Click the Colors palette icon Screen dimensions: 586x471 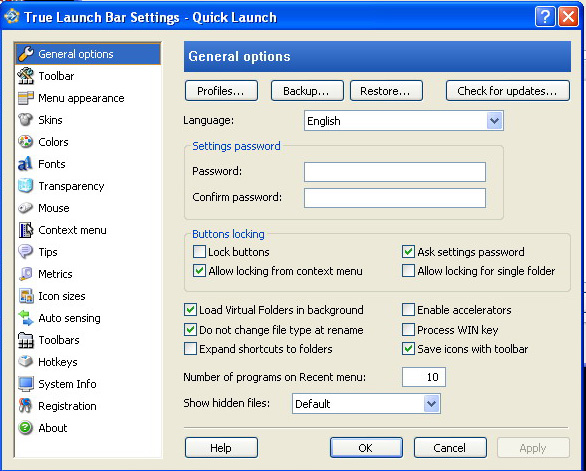26,142
